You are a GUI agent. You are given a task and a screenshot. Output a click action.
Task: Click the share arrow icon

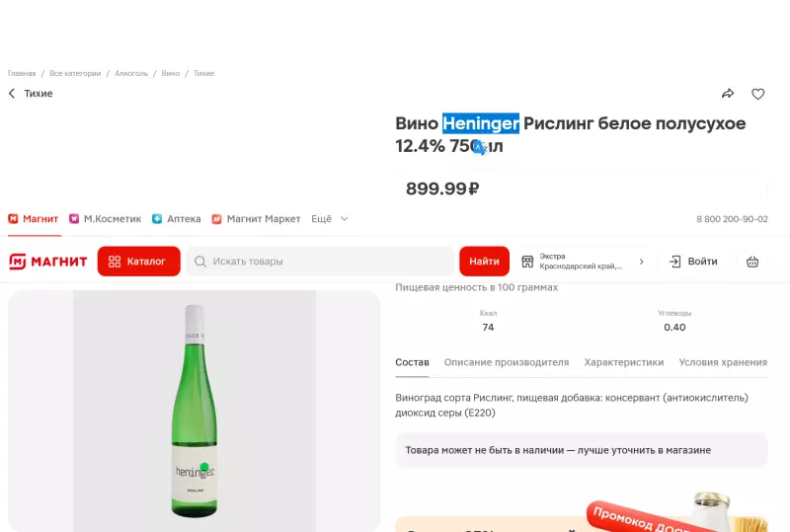click(728, 94)
